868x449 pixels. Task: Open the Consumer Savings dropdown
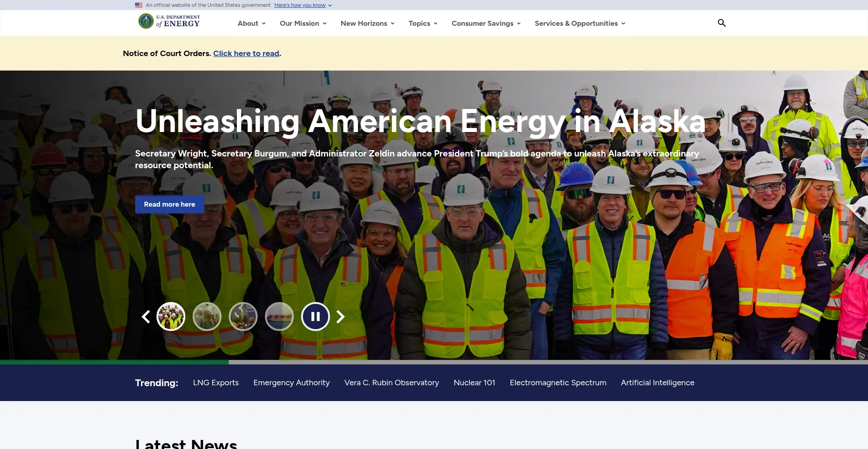pyautogui.click(x=486, y=24)
